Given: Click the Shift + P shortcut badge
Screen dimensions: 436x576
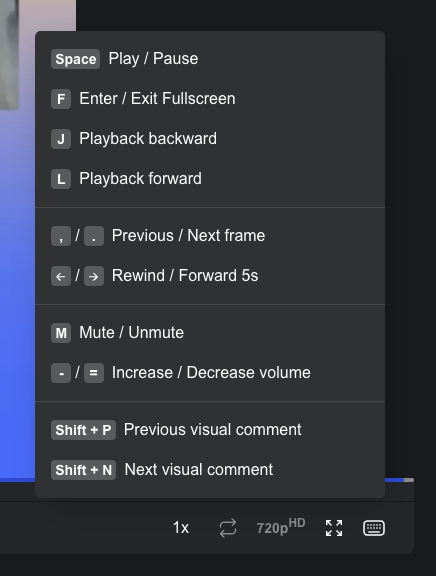Looking at the screenshot, I should [83, 430].
